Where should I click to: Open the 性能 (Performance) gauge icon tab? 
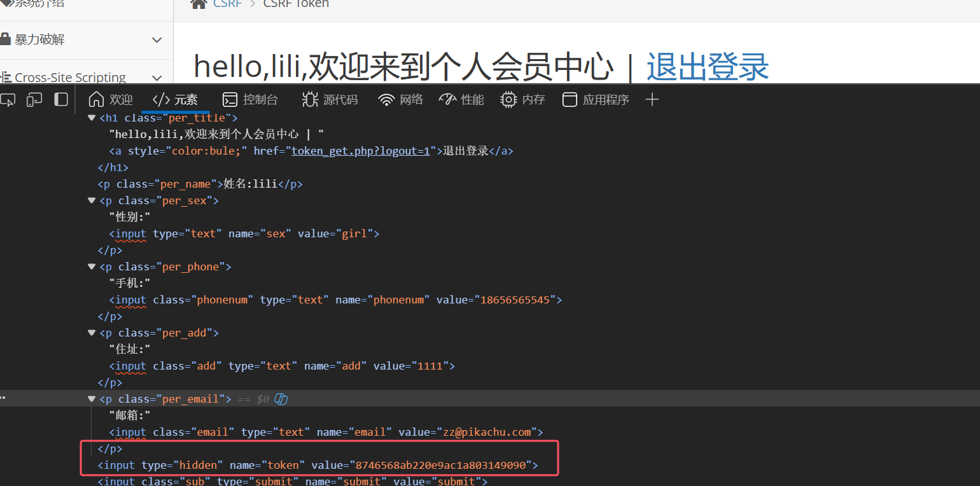pyautogui.click(x=461, y=100)
